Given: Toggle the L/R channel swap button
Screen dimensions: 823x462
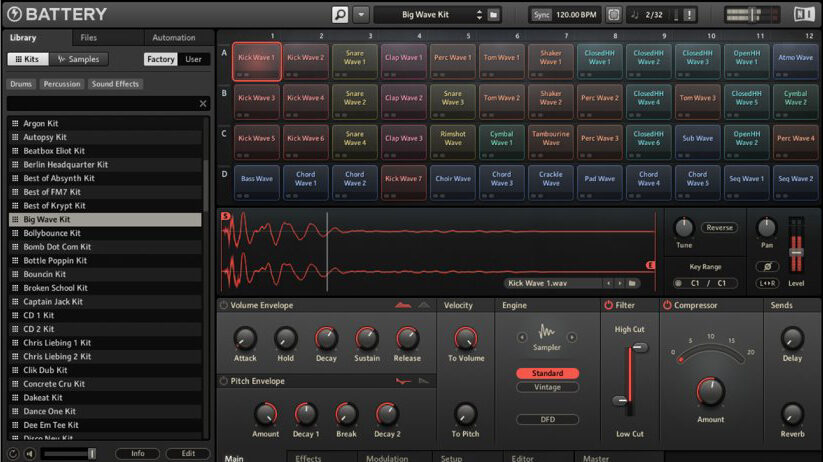Looking at the screenshot, I should click(x=767, y=283).
